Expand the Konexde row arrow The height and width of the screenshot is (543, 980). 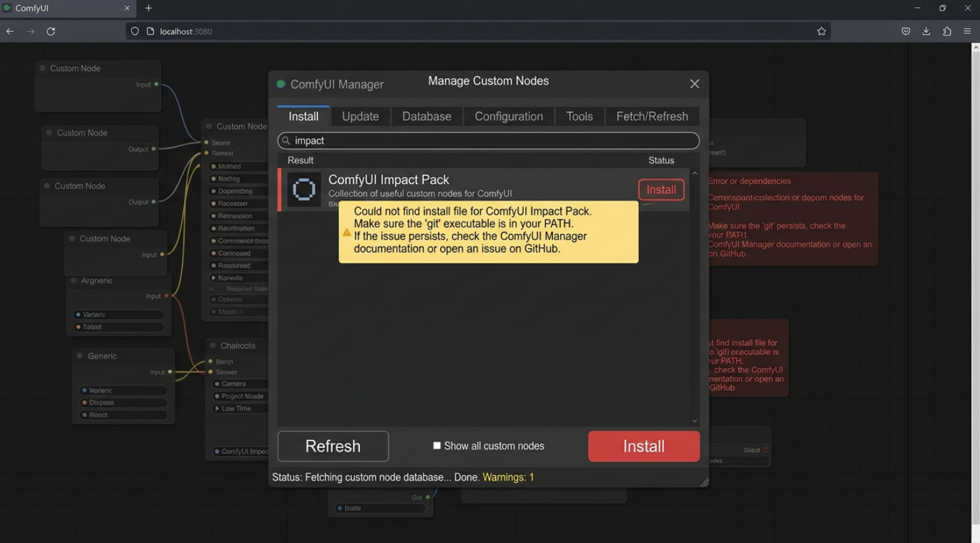pos(214,278)
